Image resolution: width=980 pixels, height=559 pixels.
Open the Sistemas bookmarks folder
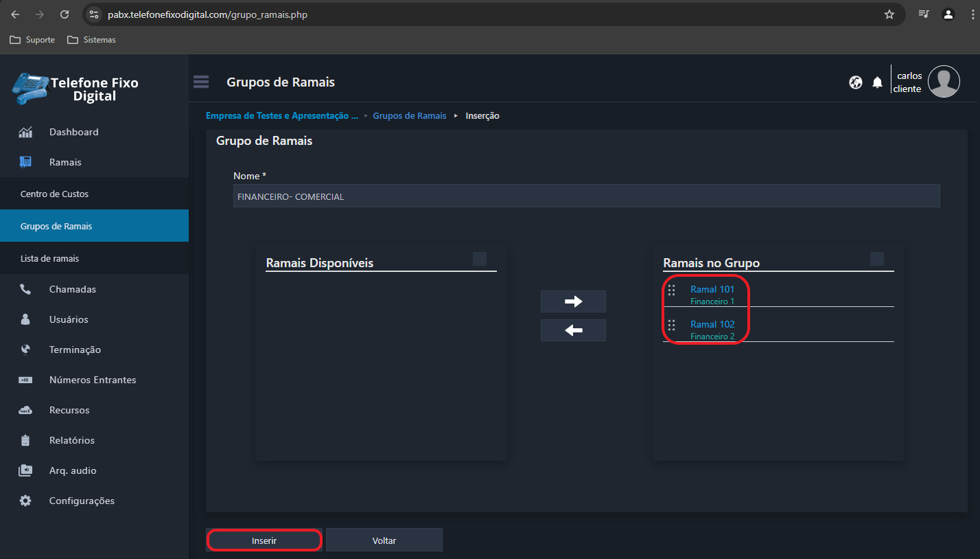(92, 40)
